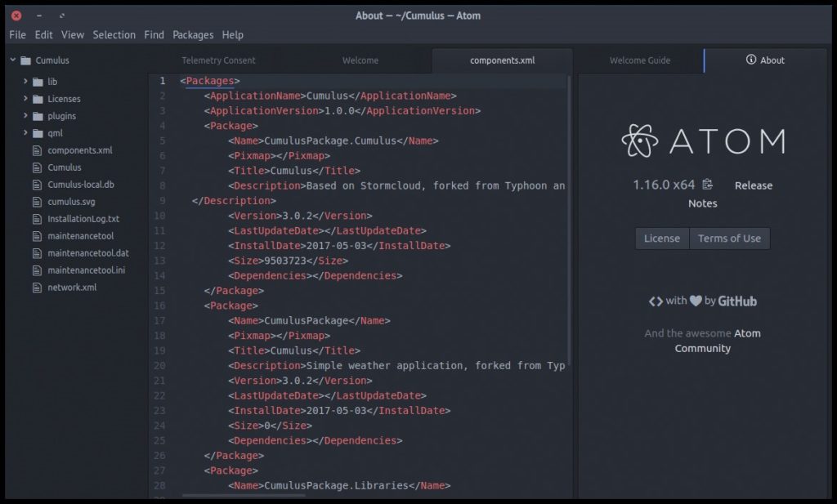Click the file icon beside maintenancetool.ini
Screen dimensions: 837x504
(37, 270)
